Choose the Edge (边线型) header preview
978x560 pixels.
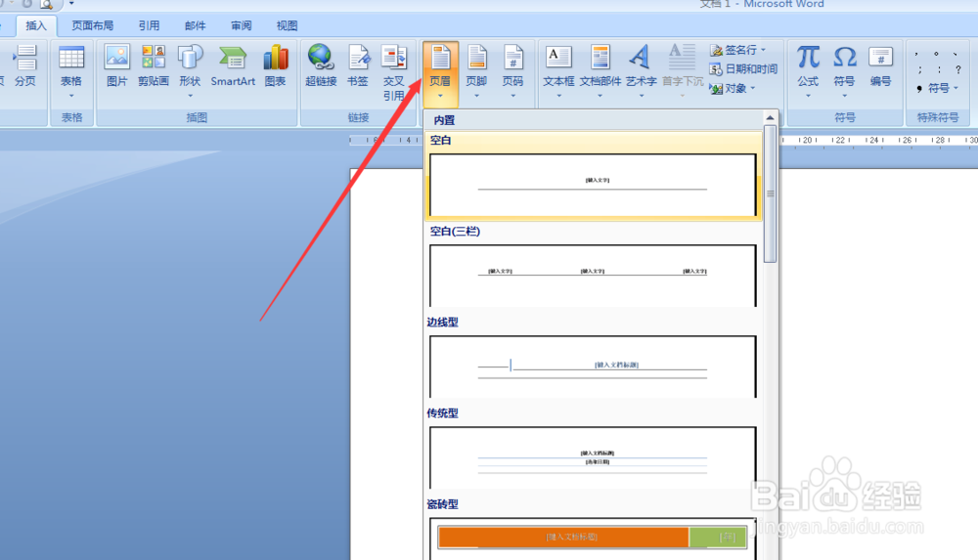pyautogui.click(x=593, y=366)
